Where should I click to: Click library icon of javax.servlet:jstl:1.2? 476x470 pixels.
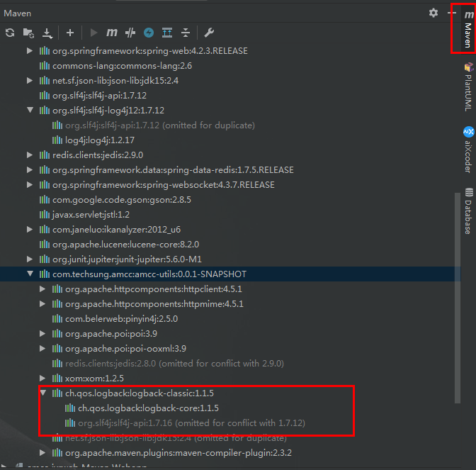[x=45, y=215]
